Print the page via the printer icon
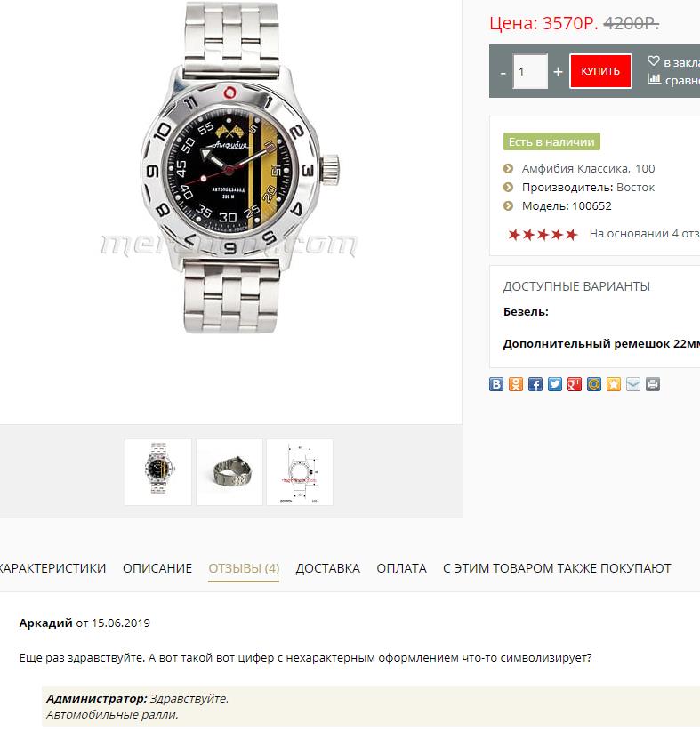Image resolution: width=700 pixels, height=731 pixels. (x=653, y=384)
